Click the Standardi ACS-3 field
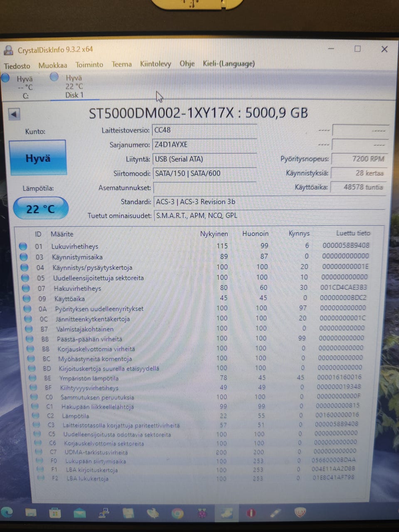Image resolution: width=399 pixels, height=532 pixels. pyautogui.click(x=269, y=202)
